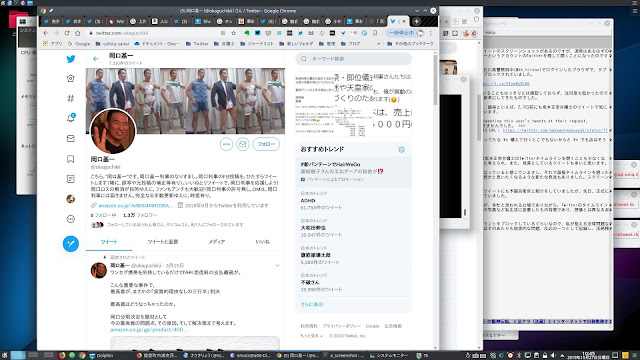The width and height of the screenshot is (640, 360).
Task: Open the Explore hashtag icon in sidebar
Action: pyautogui.click(x=71, y=98)
